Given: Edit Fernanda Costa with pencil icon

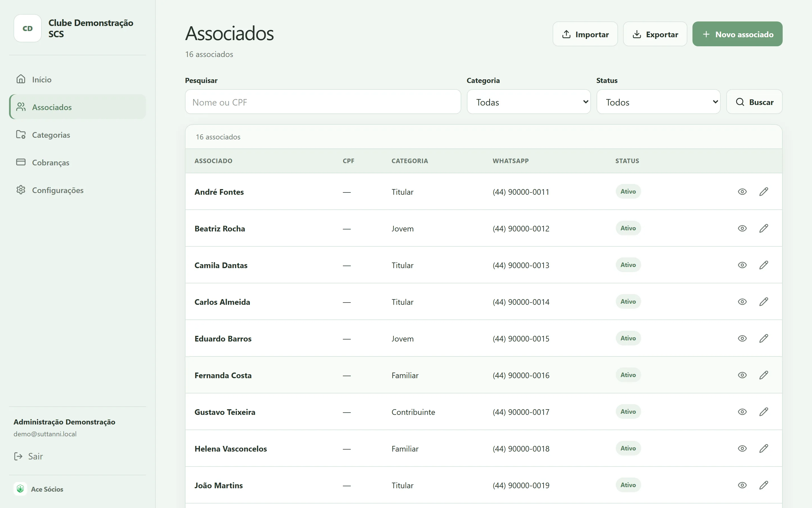Looking at the screenshot, I should click(x=763, y=375).
